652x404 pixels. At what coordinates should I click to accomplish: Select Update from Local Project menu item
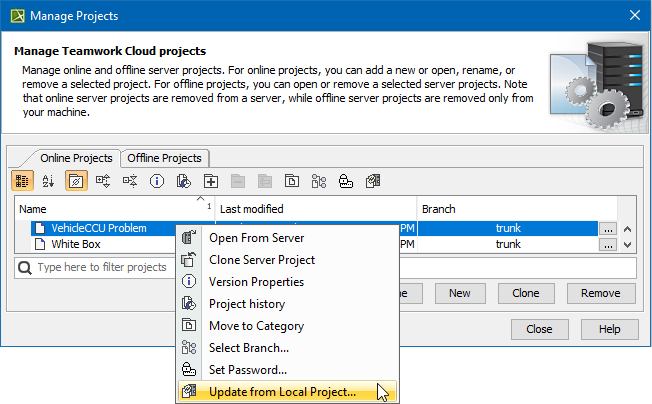[x=281, y=391]
